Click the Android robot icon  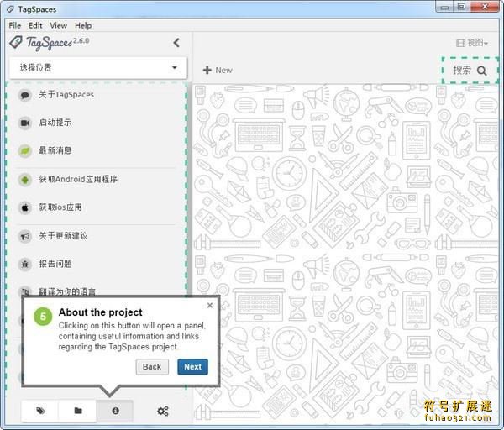click(24, 180)
